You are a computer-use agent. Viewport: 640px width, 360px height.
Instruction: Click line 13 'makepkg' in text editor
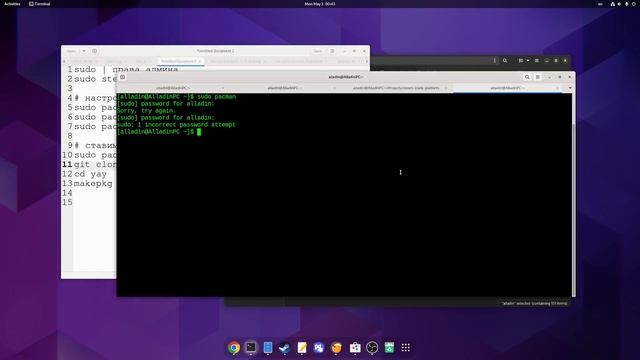tap(93, 183)
